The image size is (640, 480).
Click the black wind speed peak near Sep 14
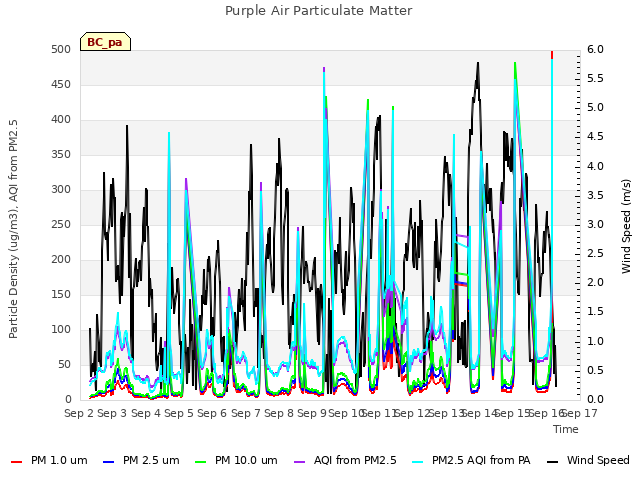click(x=478, y=64)
